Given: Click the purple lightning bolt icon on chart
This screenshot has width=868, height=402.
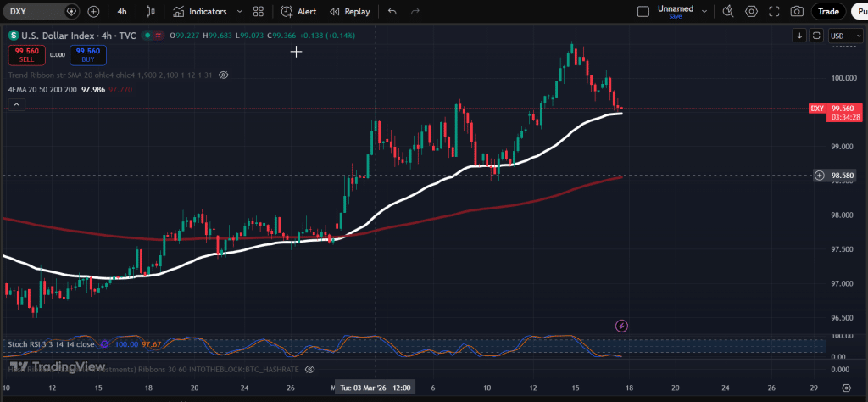Looking at the screenshot, I should pyautogui.click(x=621, y=326).
